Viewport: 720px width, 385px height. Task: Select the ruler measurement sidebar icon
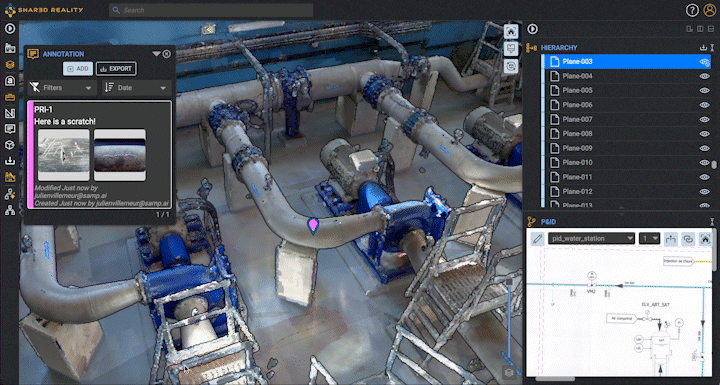tap(10, 113)
